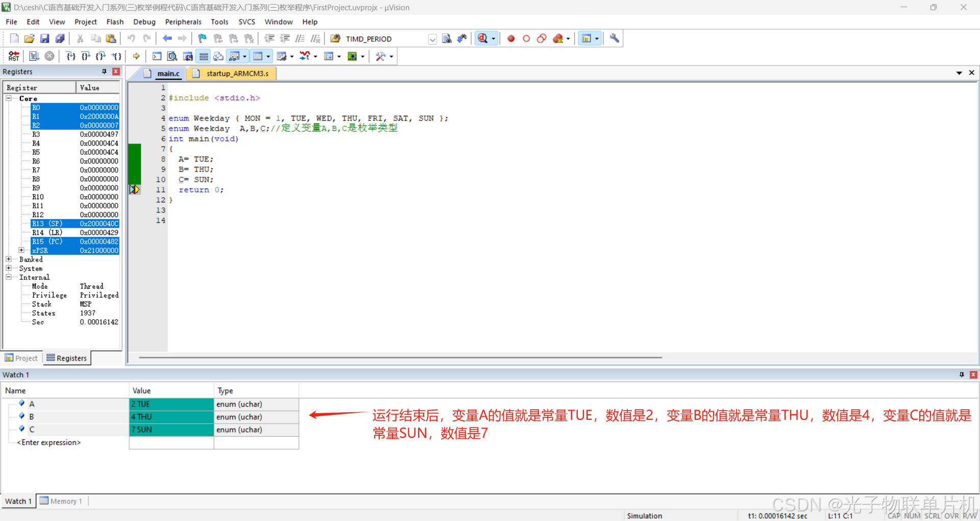Click line 11 return statement in editor
This screenshot has width=980, height=521.
[x=201, y=190]
